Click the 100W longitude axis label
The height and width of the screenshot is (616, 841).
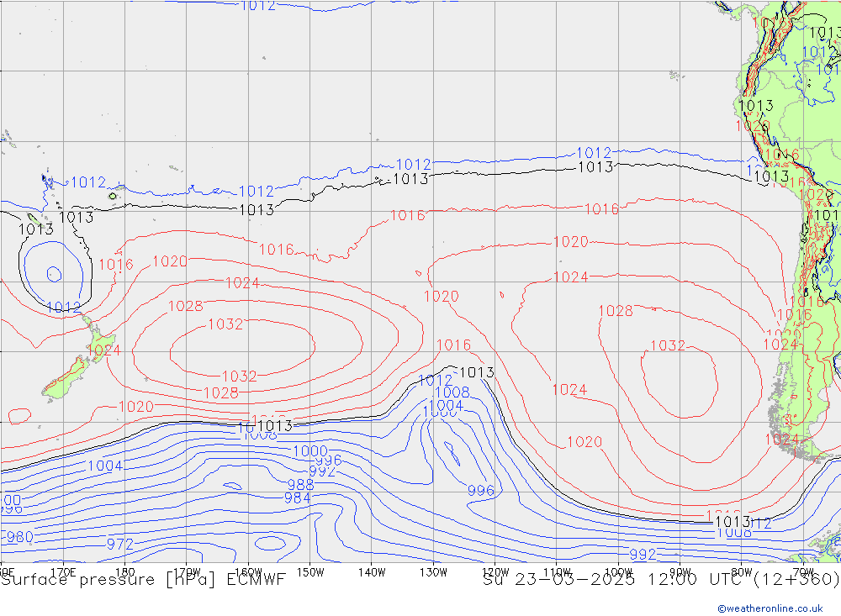click(x=618, y=572)
